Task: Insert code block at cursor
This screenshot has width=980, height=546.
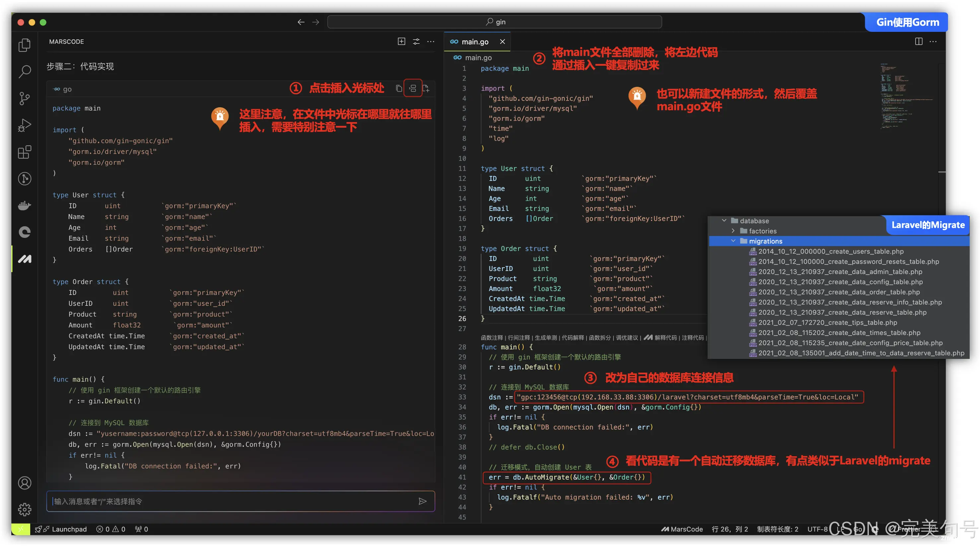Action: pos(413,89)
